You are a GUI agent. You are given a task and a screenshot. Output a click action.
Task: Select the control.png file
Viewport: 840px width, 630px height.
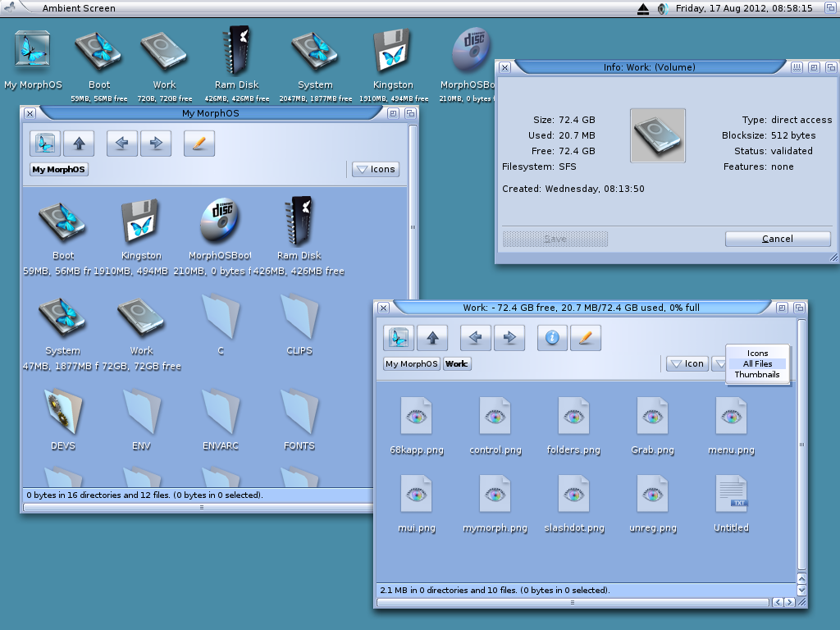[x=495, y=416]
